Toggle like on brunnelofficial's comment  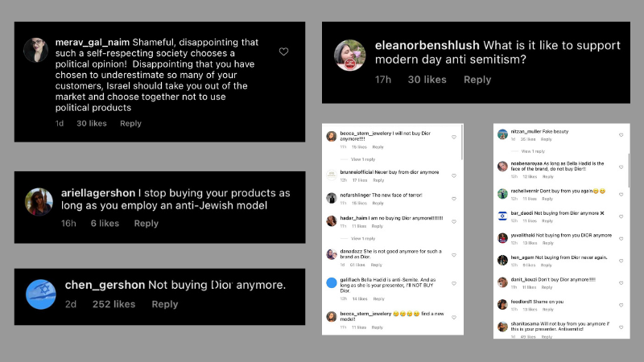[455, 174]
